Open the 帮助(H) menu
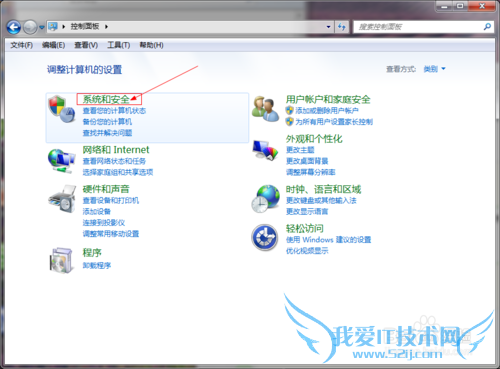This screenshot has height=369, width=500. click(151, 45)
